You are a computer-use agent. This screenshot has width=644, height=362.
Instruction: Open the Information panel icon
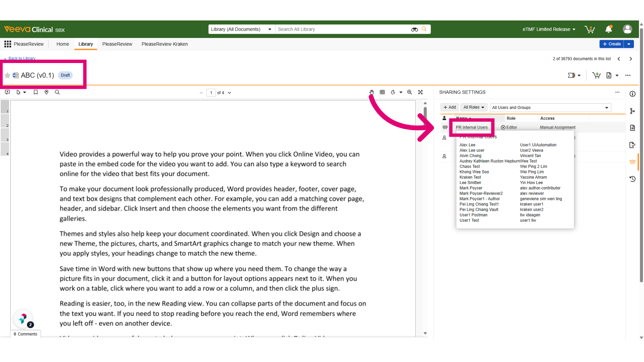coord(633,94)
